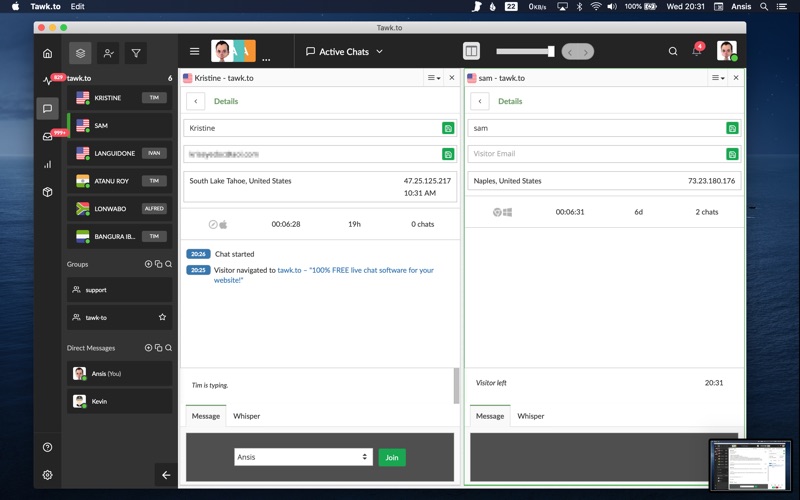Click the Kristine chat scrollbar

pyautogui.click(x=456, y=386)
